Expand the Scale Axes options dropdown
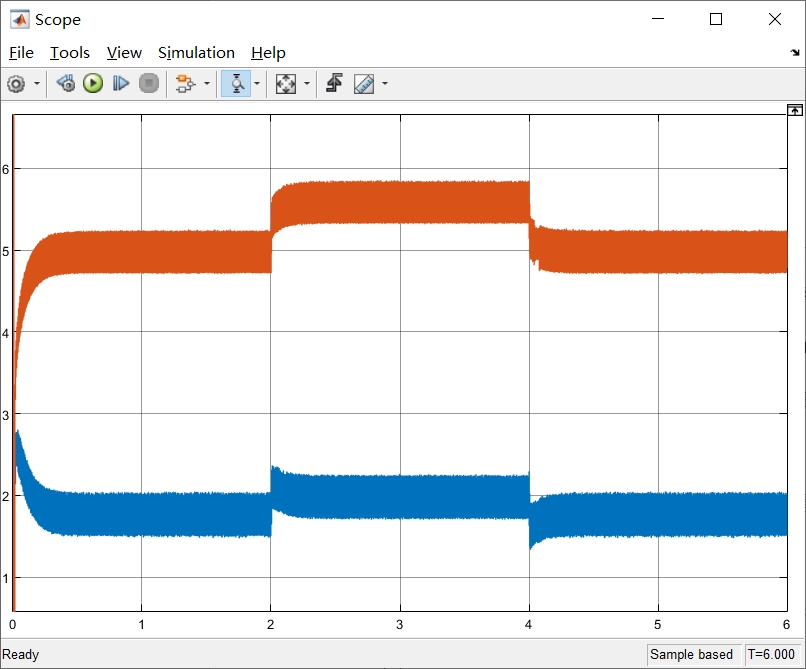The width and height of the screenshot is (806, 669). click(307, 83)
